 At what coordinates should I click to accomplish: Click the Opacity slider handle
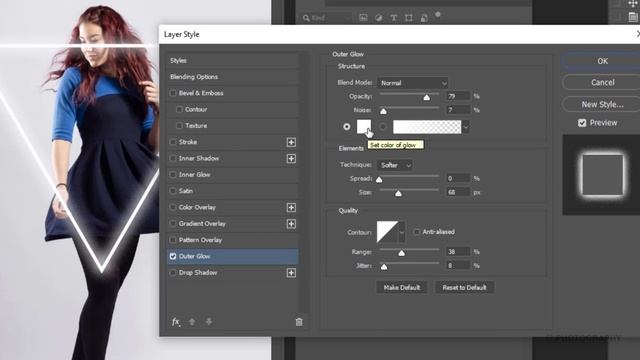[x=427, y=97]
